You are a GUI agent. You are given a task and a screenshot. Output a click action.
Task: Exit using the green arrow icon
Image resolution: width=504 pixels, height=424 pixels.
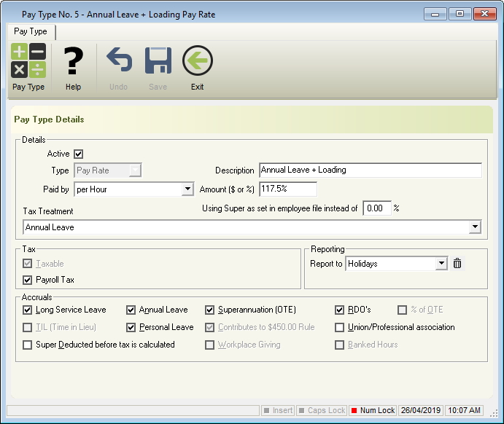pos(198,60)
